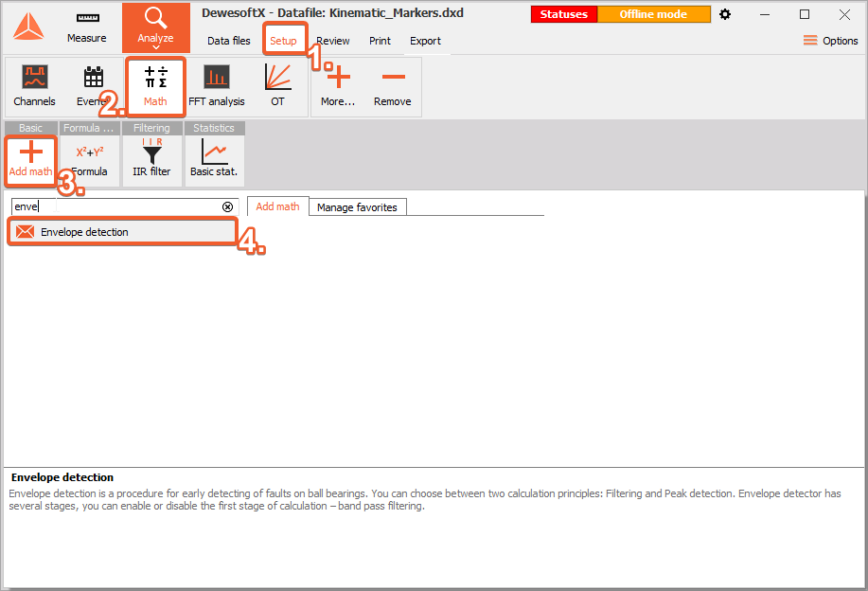Open settings via gear icon
This screenshot has height=591, width=868.
(725, 14)
